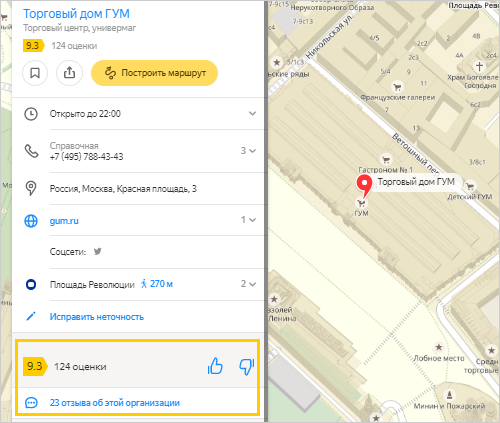Give a thumbs down rating
Viewport: 500px width, 423px height.
click(247, 367)
